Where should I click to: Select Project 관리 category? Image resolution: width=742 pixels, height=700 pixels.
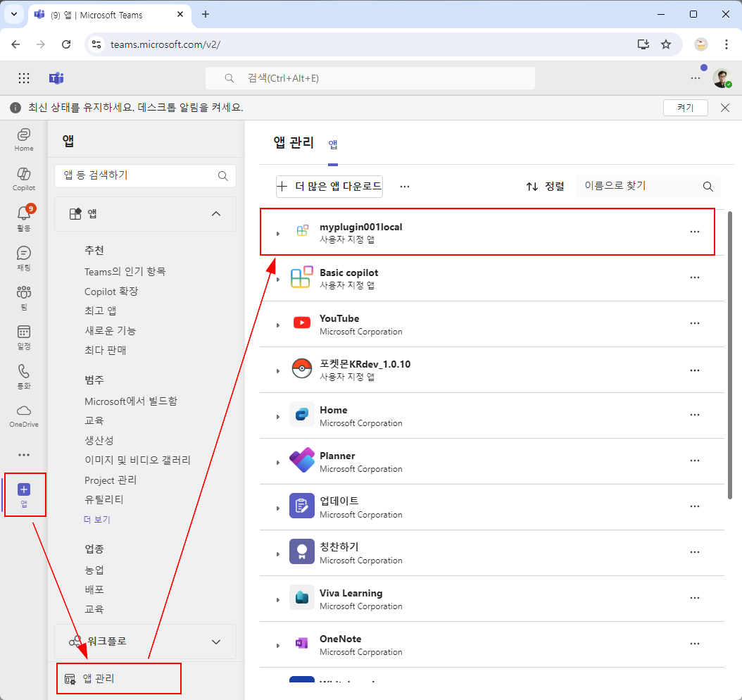pyautogui.click(x=111, y=480)
